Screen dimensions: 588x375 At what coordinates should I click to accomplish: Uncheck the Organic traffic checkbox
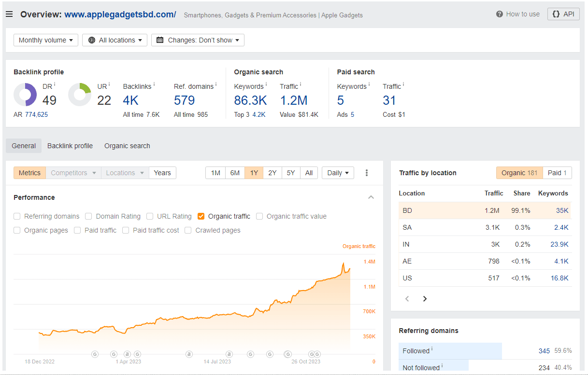(201, 216)
